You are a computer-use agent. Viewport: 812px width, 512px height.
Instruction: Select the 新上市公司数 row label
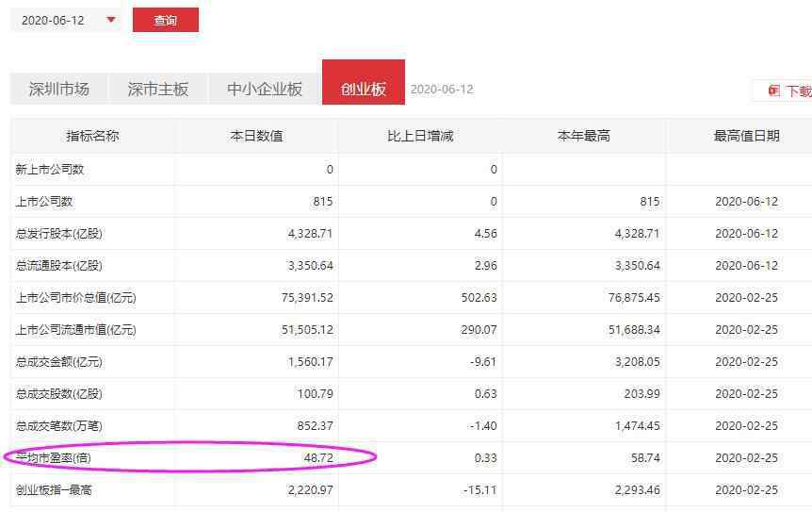click(x=50, y=170)
